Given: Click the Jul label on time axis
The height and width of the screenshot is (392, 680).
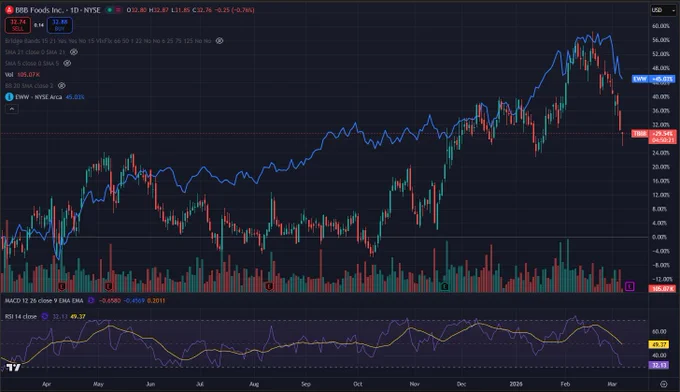Looking at the screenshot, I should click(200, 384).
